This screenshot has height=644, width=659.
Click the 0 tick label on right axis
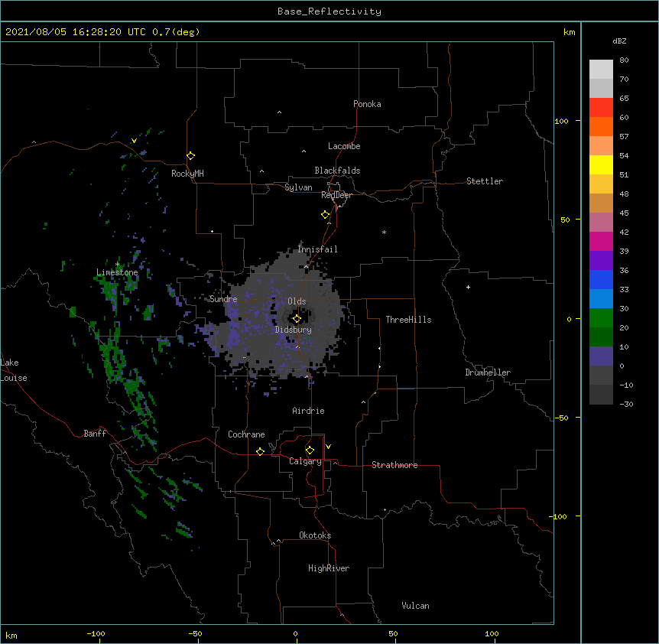[569, 320]
